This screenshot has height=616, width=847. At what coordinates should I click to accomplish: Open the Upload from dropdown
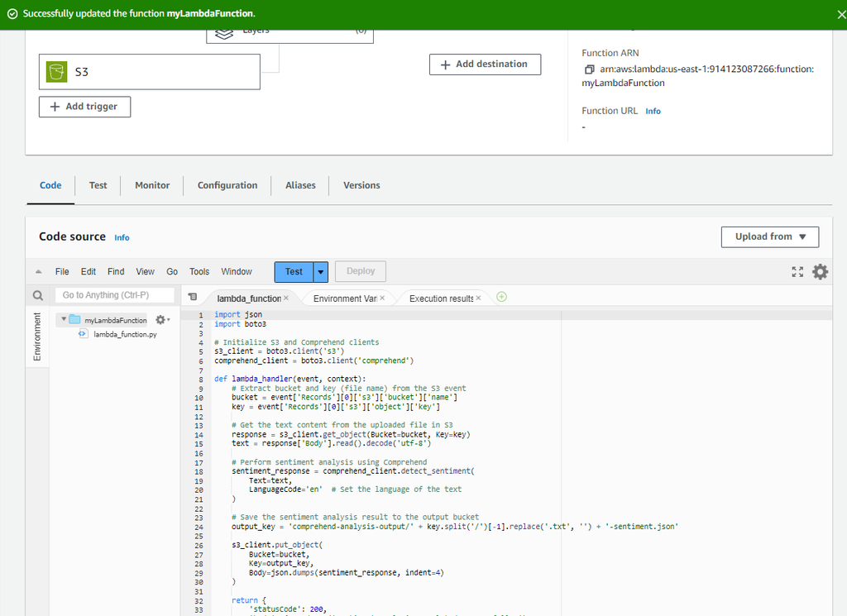point(769,236)
